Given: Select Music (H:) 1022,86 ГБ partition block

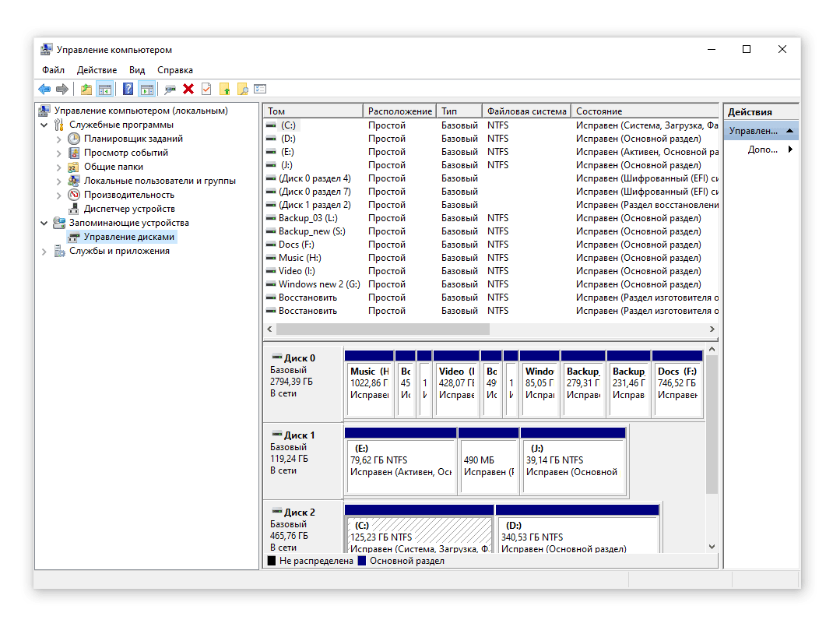Looking at the screenshot, I should pos(369,384).
